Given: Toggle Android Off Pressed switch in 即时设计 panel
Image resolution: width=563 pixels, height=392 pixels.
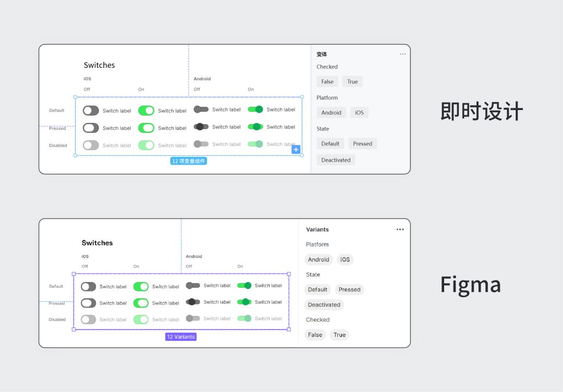Looking at the screenshot, I should (201, 127).
